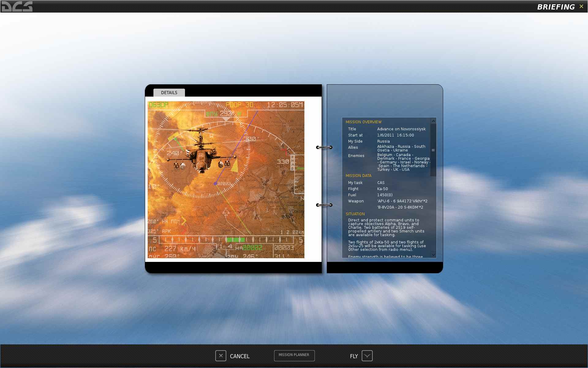Screen dimensions: 588x368
Task: Click the briefing scrollbar thumb
Action: pyautogui.click(x=433, y=150)
